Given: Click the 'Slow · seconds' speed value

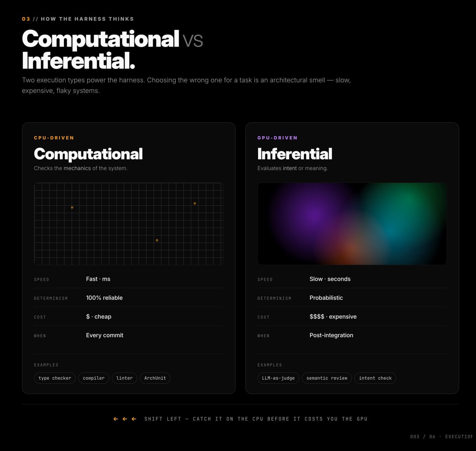Looking at the screenshot, I should click(330, 279).
